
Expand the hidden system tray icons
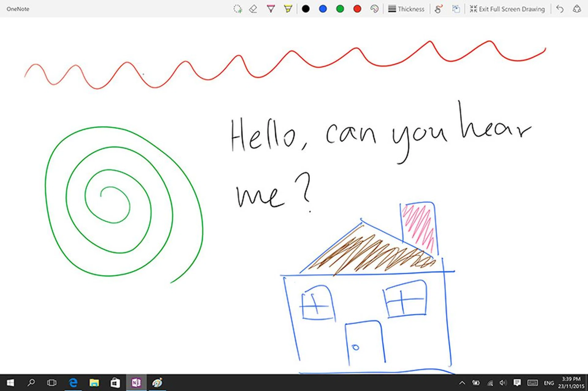462,383
